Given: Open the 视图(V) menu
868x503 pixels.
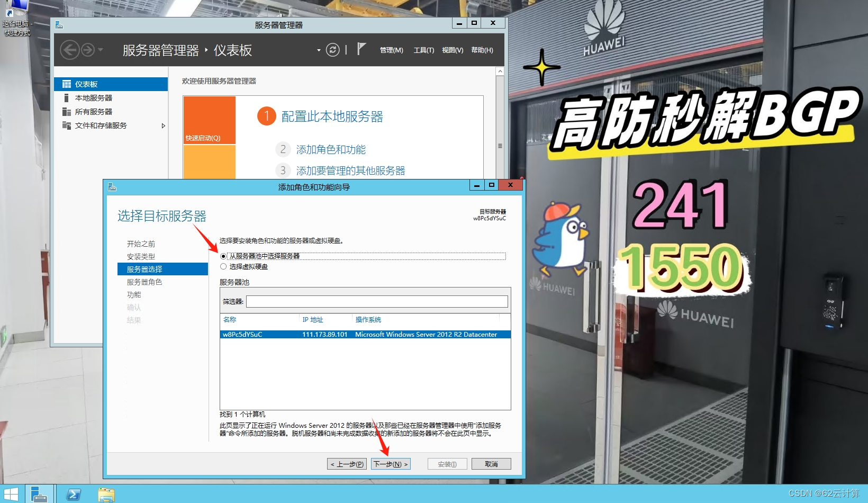Looking at the screenshot, I should (x=453, y=50).
